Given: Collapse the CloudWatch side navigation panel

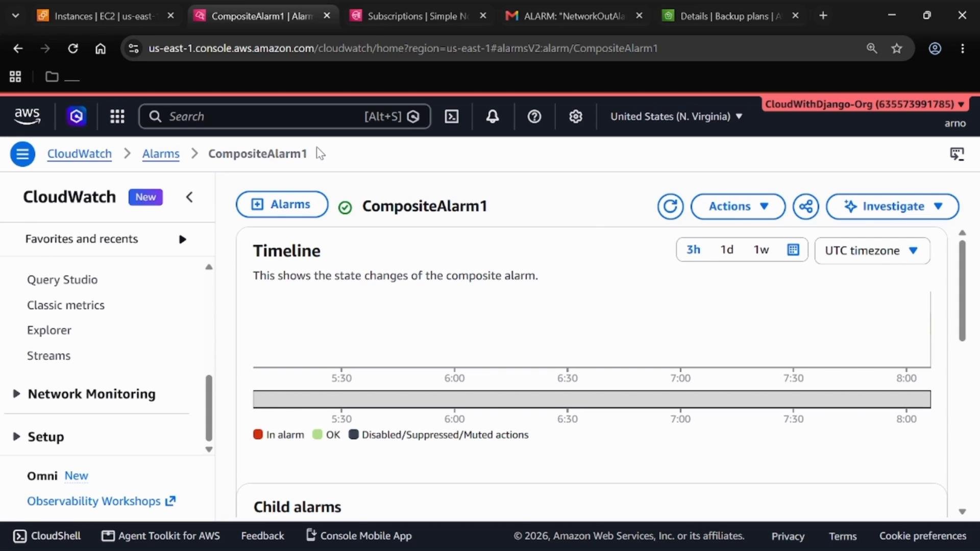Looking at the screenshot, I should [189, 197].
